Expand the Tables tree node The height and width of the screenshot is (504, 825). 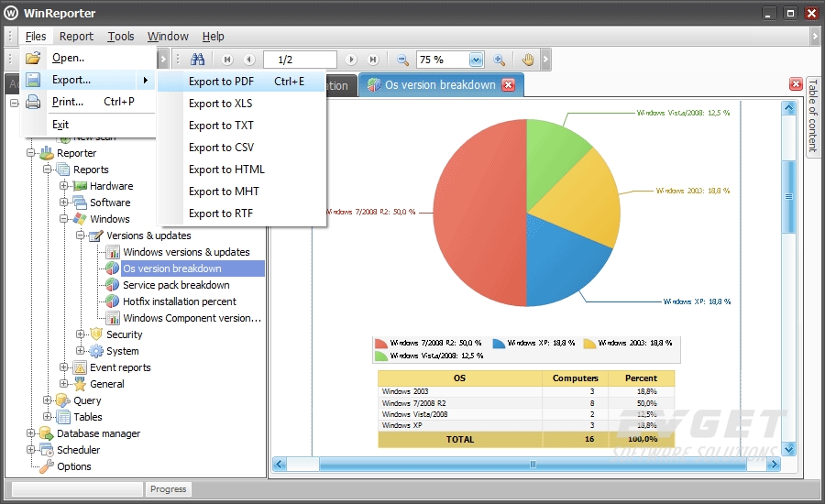(x=48, y=416)
